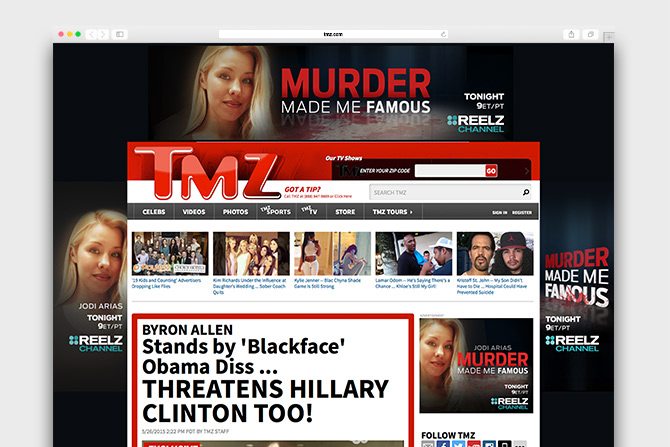Click '19 Kids and Counting' Advertisers headline
This screenshot has height=447, width=670.
[166, 283]
